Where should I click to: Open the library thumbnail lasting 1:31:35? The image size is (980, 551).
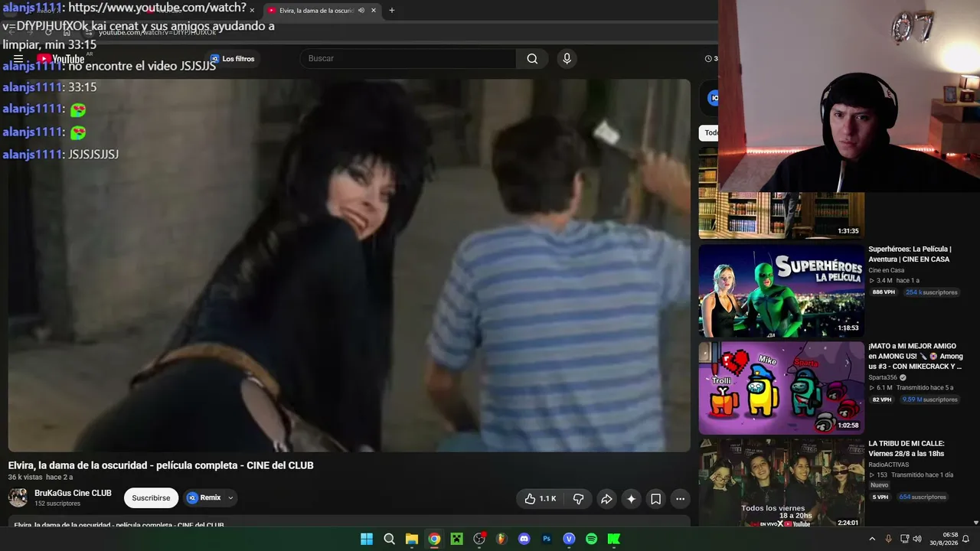(x=781, y=215)
